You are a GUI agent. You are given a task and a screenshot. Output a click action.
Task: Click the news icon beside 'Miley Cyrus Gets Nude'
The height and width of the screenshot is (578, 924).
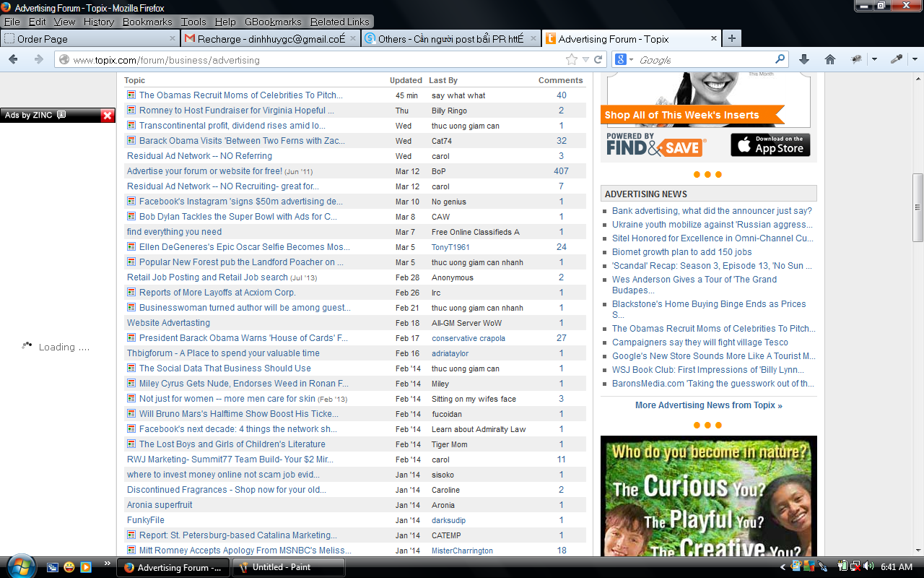click(131, 384)
